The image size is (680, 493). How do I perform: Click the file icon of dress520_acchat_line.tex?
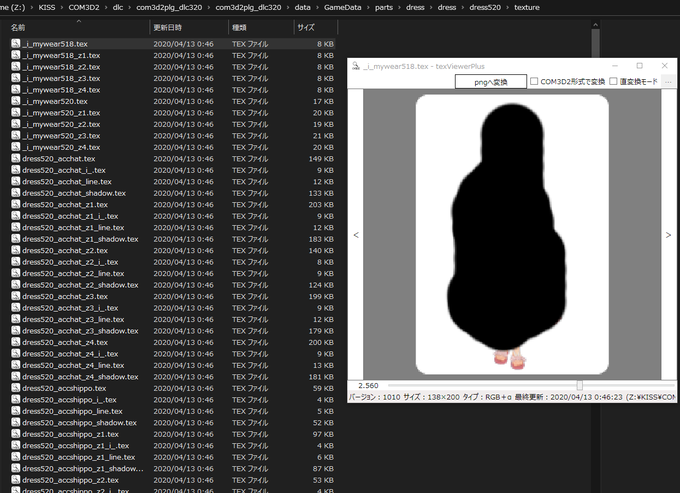tap(16, 181)
